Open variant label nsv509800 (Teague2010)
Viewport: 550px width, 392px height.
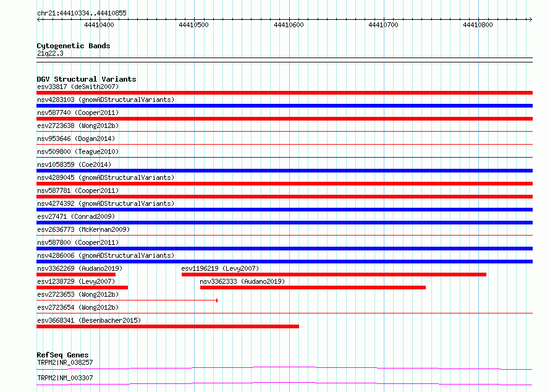(x=78, y=151)
